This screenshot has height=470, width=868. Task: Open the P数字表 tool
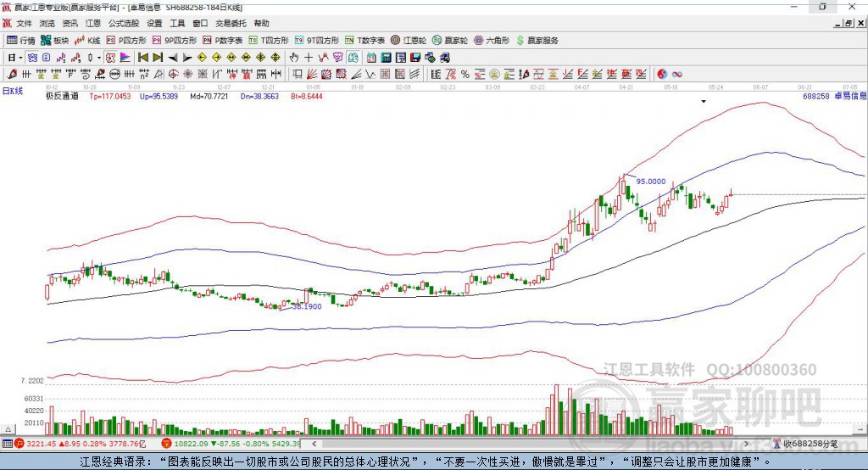(x=223, y=41)
